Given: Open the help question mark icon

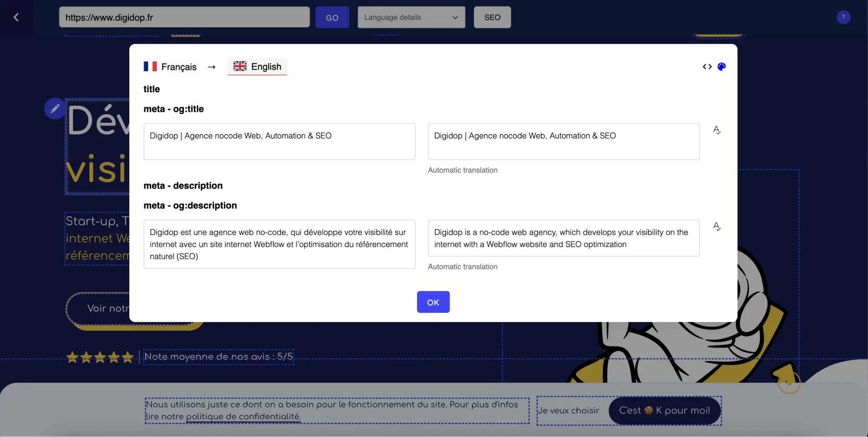Looking at the screenshot, I should (x=843, y=17).
